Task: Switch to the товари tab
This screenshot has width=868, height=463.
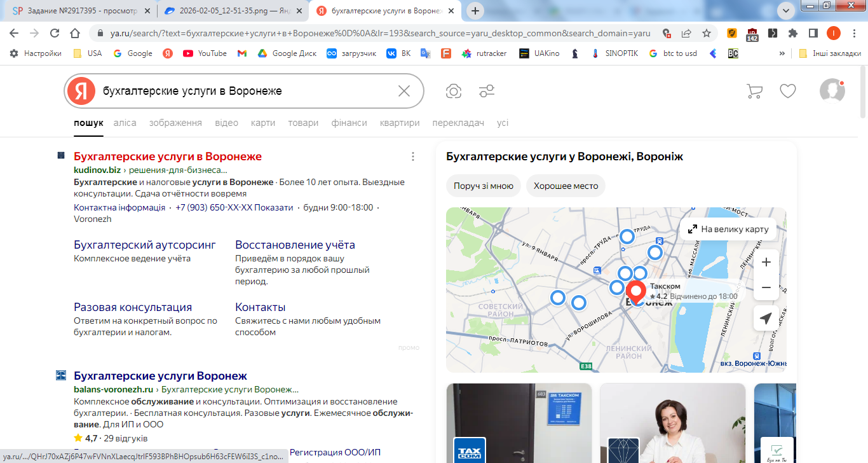Action: click(x=303, y=123)
